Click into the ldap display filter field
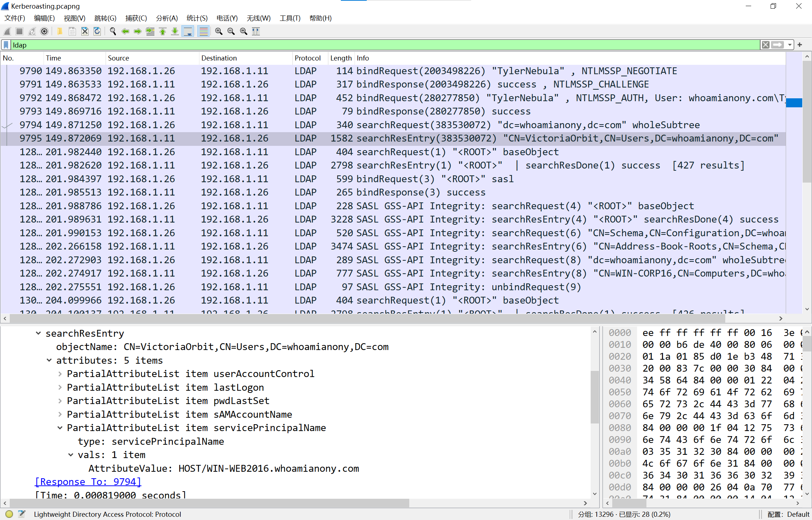Screen dimensions: 812x520 [x=385, y=45]
